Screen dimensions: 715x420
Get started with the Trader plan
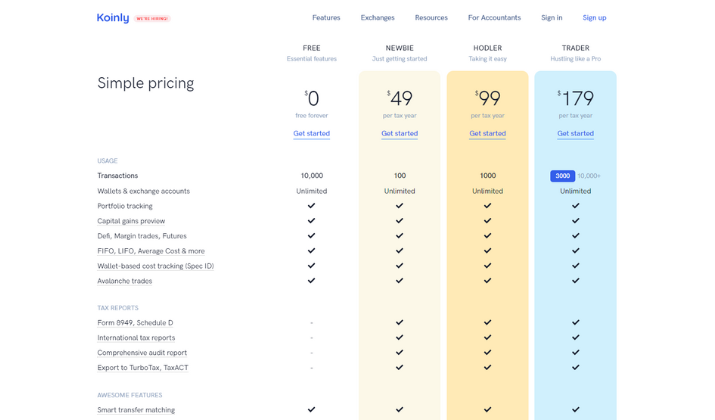575,133
